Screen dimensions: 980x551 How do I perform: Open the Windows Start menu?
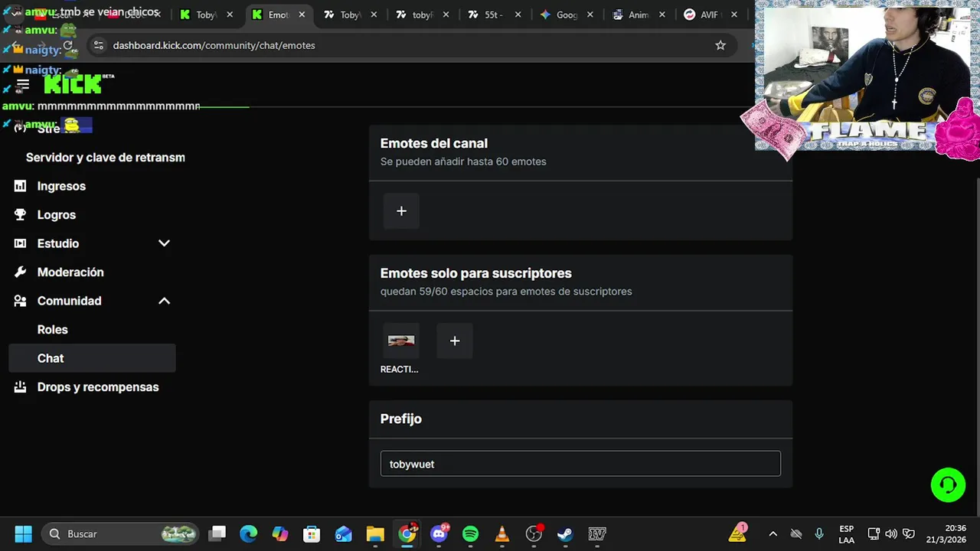tap(23, 533)
